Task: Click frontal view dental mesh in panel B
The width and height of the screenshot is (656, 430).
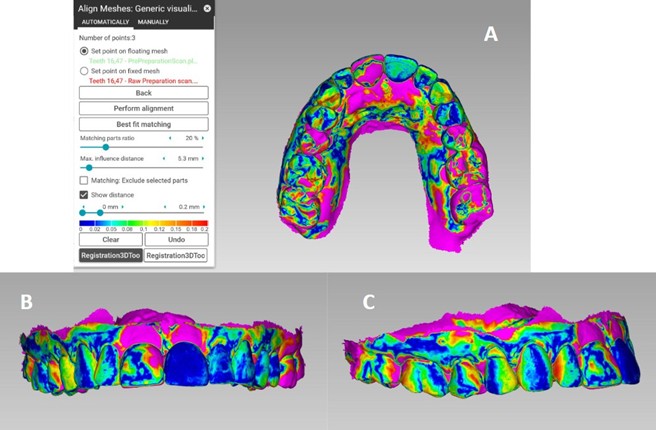Action: click(x=161, y=351)
